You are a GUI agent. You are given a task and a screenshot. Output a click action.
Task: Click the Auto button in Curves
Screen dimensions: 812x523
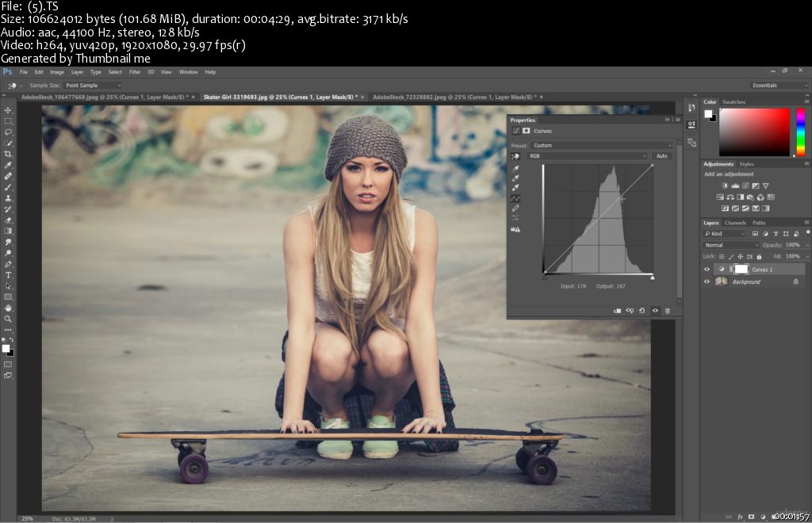click(x=662, y=155)
